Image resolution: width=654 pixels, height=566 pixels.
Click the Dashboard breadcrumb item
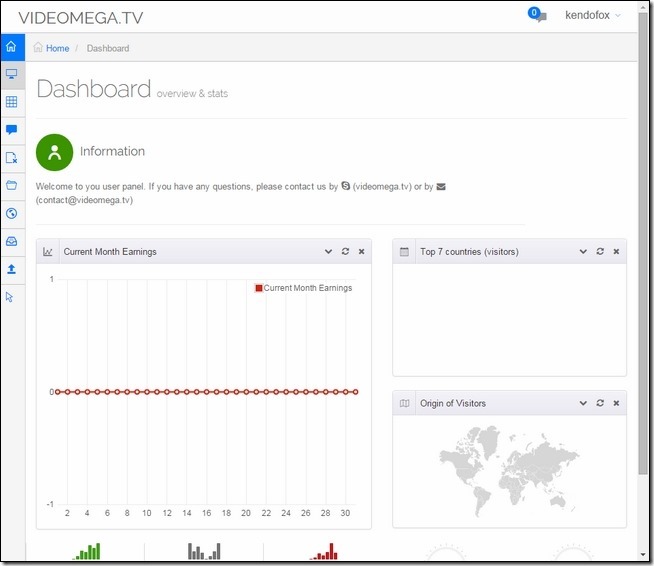pos(108,48)
